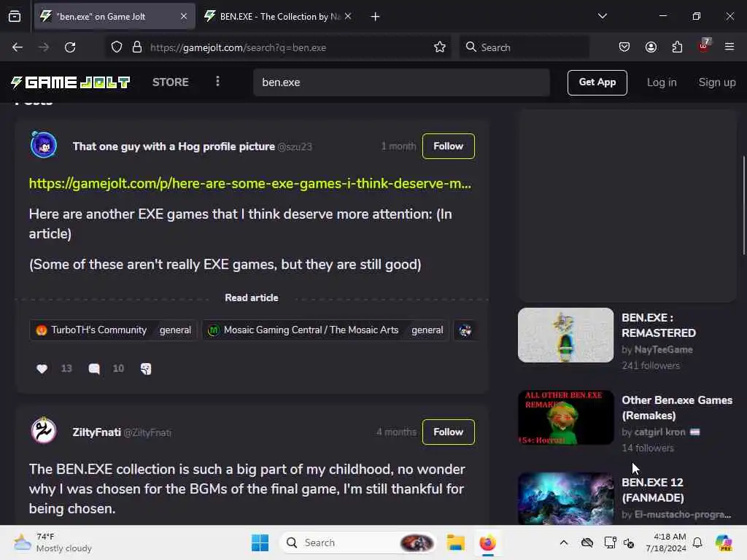Image resolution: width=747 pixels, height=560 pixels.
Task: Follow ZiltyFnati user
Action: click(x=449, y=432)
